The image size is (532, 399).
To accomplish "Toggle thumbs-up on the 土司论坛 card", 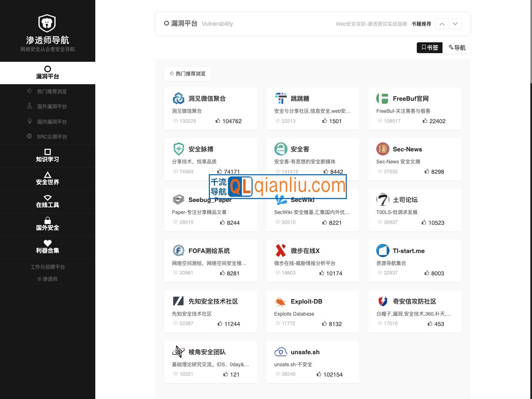I will click(424, 223).
